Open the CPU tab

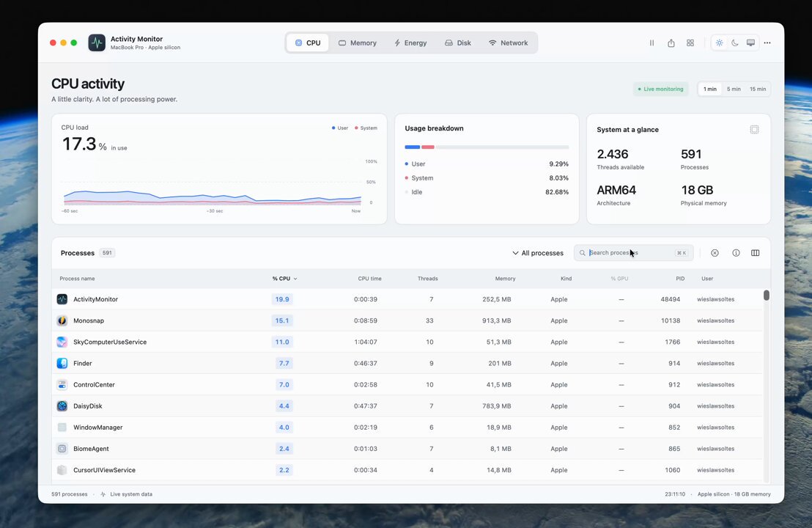pyautogui.click(x=308, y=43)
